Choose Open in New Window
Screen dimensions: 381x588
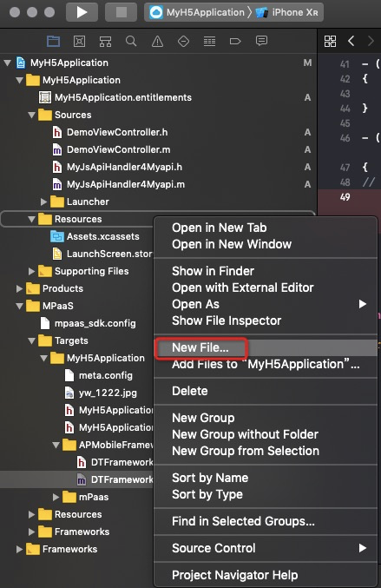[x=266, y=244]
